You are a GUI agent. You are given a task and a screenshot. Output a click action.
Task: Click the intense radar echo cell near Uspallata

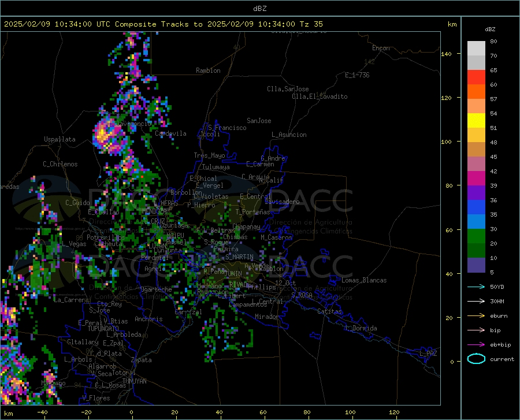tap(109, 135)
